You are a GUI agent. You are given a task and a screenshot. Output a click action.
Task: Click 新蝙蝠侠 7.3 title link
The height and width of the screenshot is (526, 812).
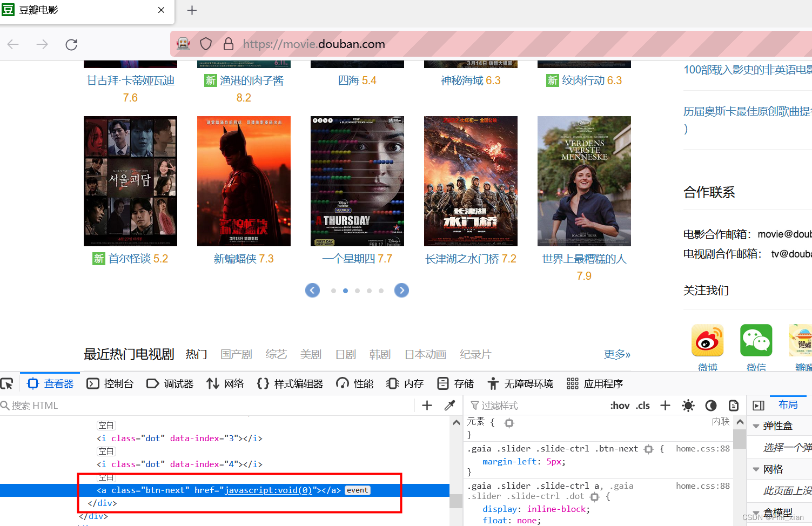(x=244, y=259)
